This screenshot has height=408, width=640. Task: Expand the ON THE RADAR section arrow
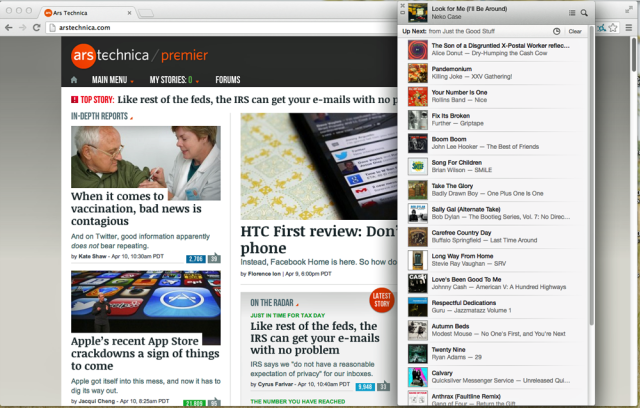pyautogui.click(x=297, y=304)
